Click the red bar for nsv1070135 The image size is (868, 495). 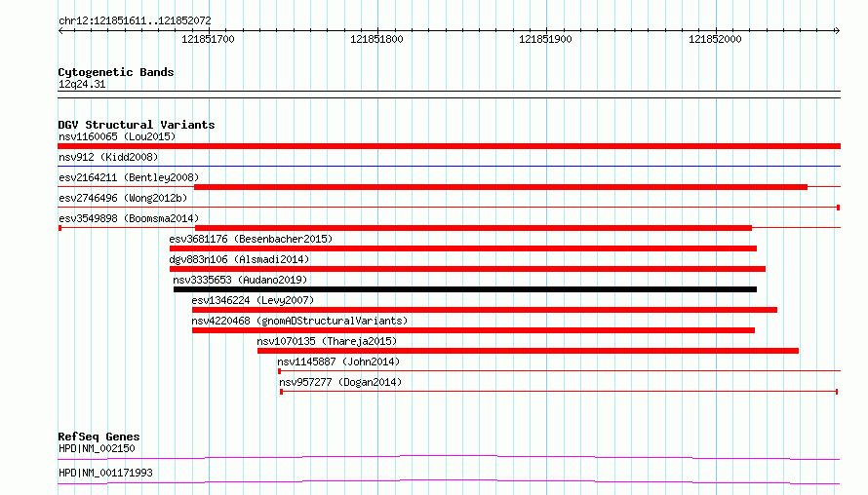click(528, 351)
